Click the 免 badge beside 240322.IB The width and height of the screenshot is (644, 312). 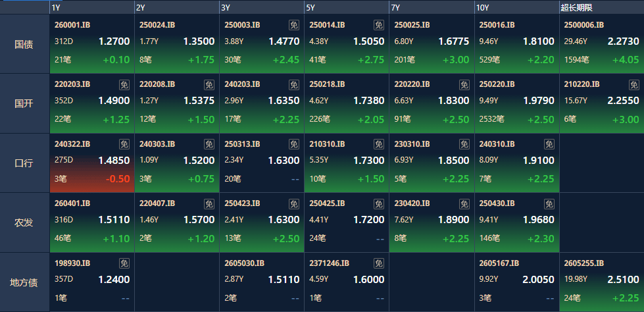point(124,143)
